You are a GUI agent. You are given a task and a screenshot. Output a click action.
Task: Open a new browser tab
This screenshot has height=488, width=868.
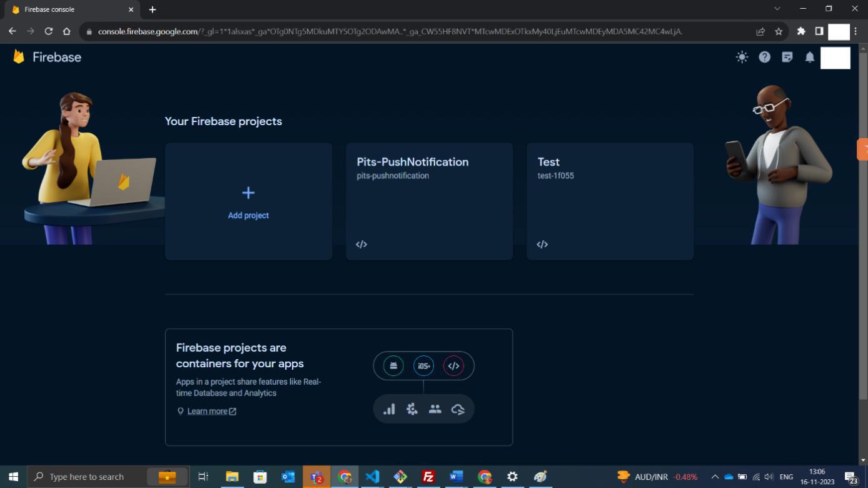coord(153,9)
